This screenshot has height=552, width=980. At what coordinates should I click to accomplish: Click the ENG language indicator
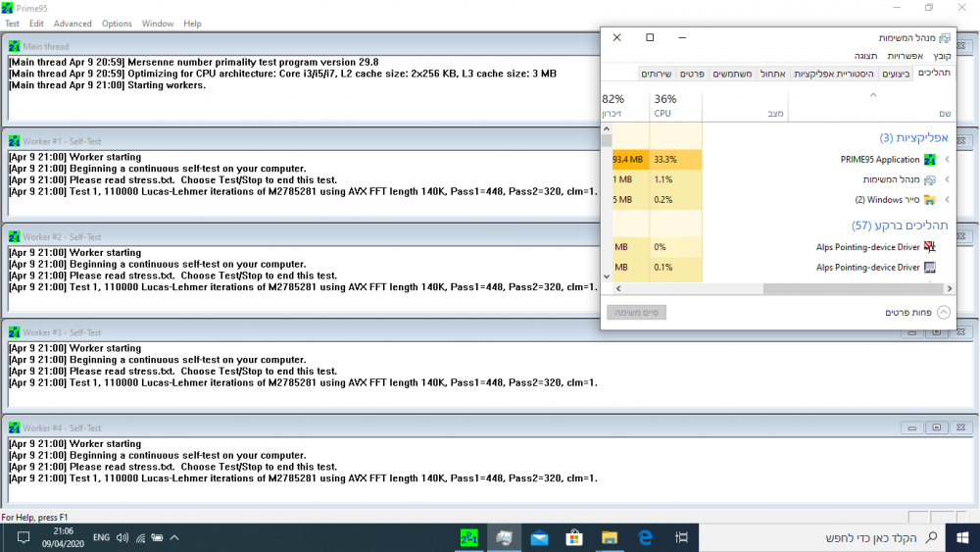(101, 537)
